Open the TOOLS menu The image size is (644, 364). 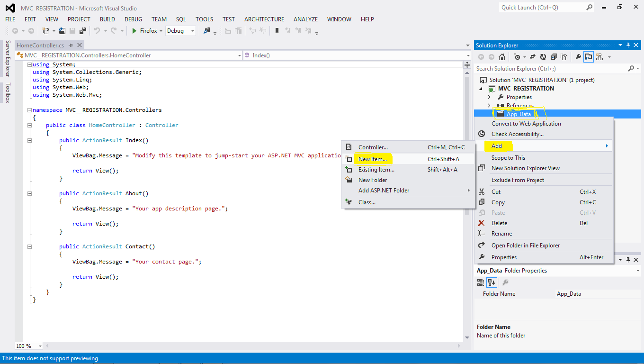tap(205, 19)
